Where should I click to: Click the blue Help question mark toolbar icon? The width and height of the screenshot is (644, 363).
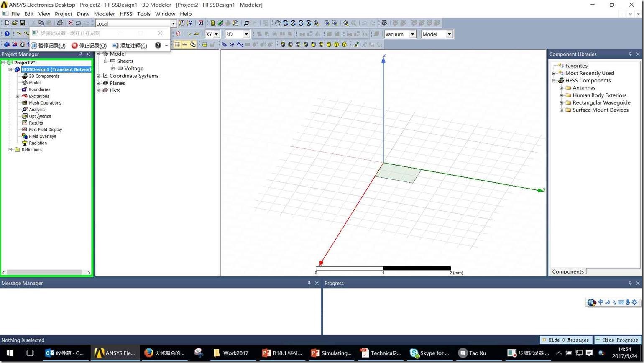pyautogui.click(x=7, y=34)
